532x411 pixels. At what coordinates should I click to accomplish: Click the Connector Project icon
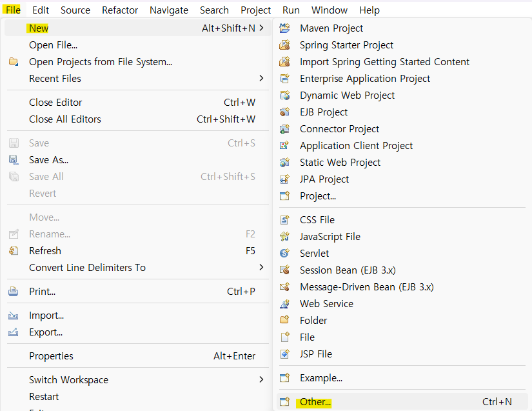(x=284, y=129)
